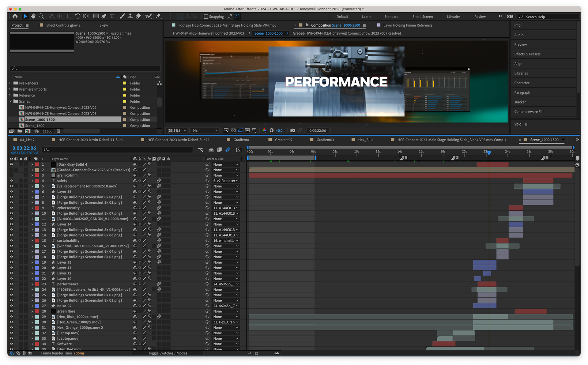Hide the Dark Gray Solid 4 layer

(11, 164)
